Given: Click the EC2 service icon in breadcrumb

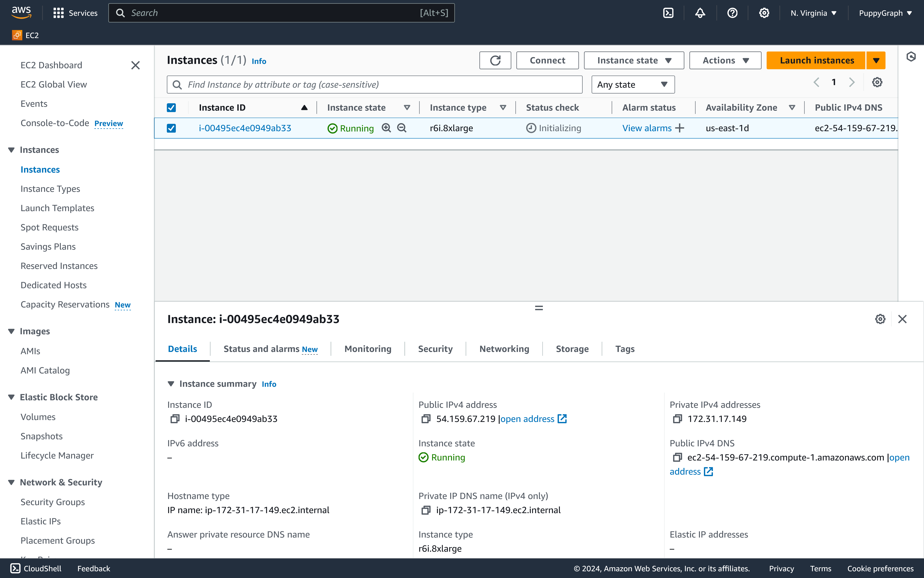Looking at the screenshot, I should pyautogui.click(x=17, y=35).
